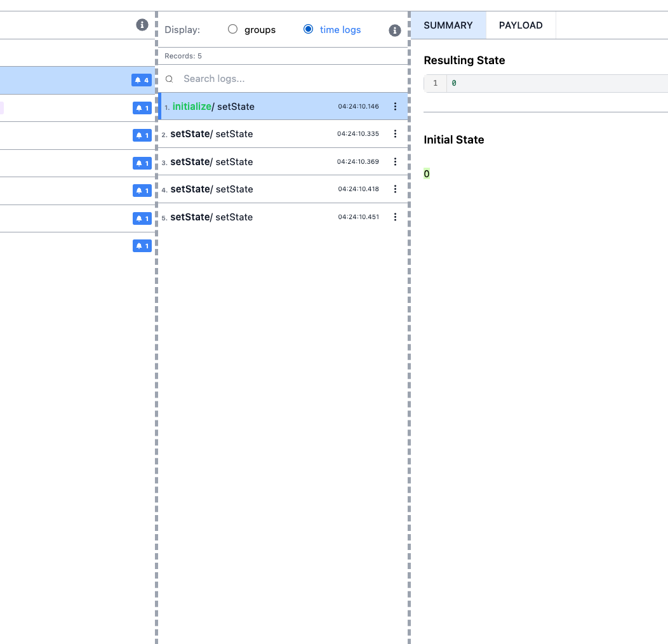The image size is (668, 644).
Task: Click the Initial State heading
Action: 454,140
